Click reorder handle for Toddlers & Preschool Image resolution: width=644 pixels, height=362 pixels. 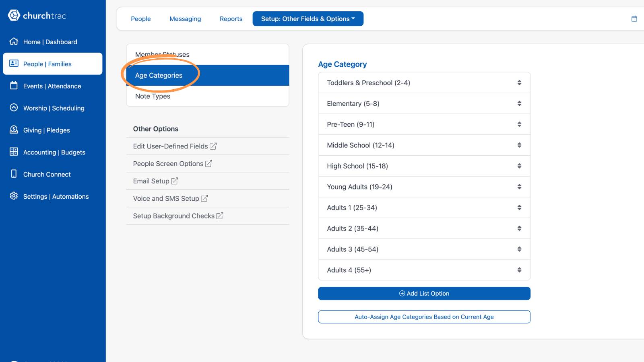tap(519, 82)
